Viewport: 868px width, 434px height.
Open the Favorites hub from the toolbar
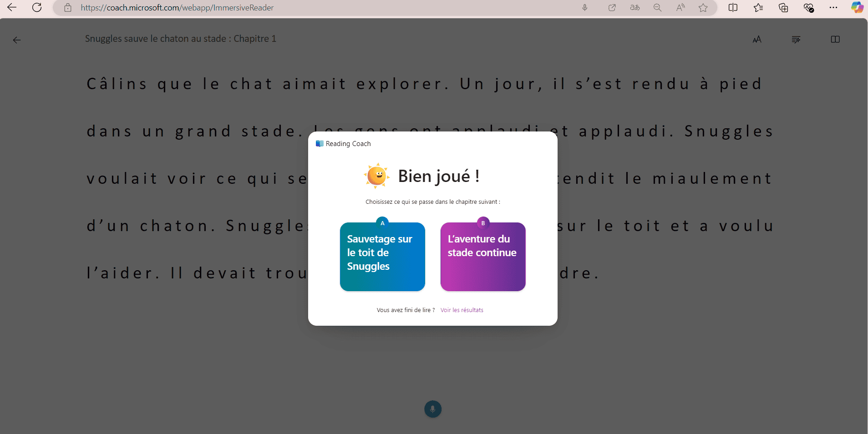click(x=758, y=8)
